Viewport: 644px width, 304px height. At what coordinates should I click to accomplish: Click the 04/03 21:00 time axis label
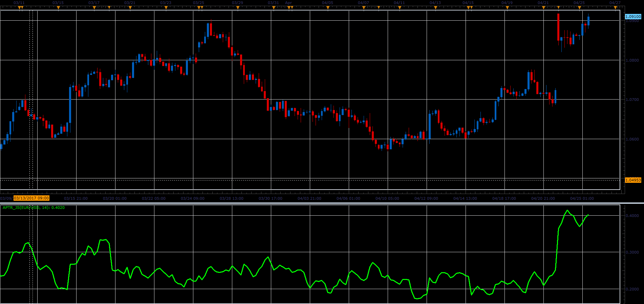pos(309,198)
